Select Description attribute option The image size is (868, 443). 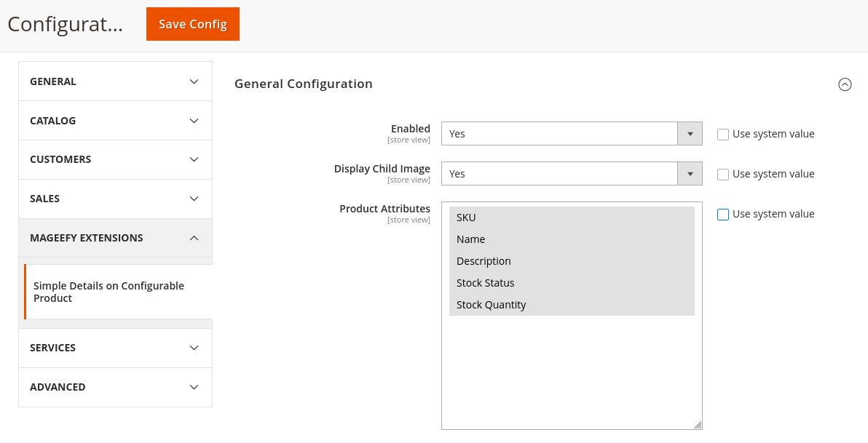click(484, 261)
